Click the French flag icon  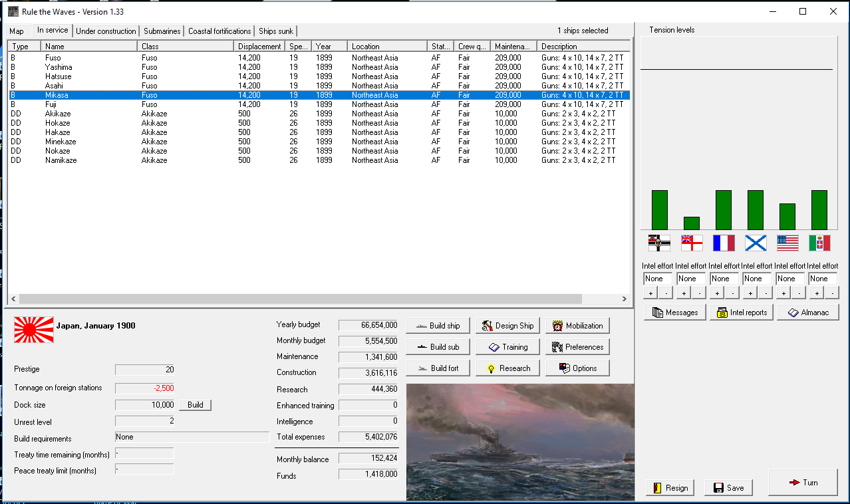point(724,243)
